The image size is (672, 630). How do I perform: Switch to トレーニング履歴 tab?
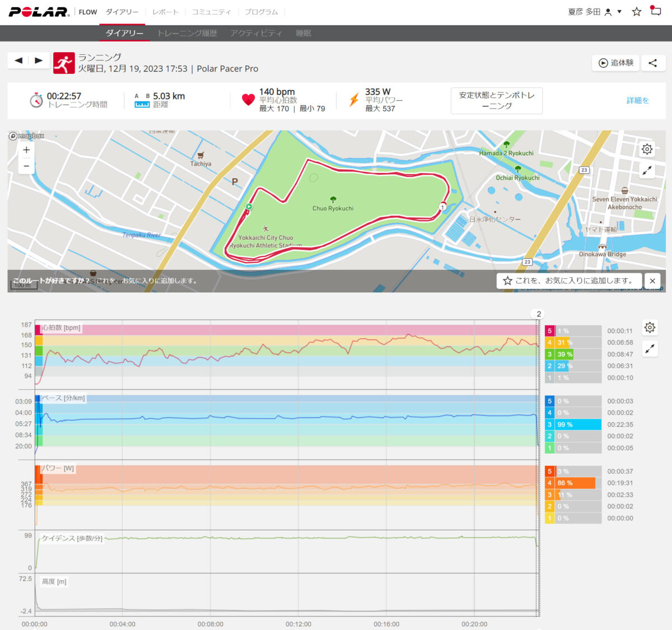pos(186,33)
